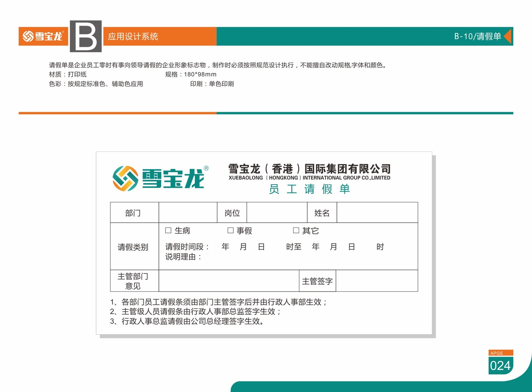Click note 3 about 总经理签字生效
This screenshot has height=392, width=532.
coord(187,321)
